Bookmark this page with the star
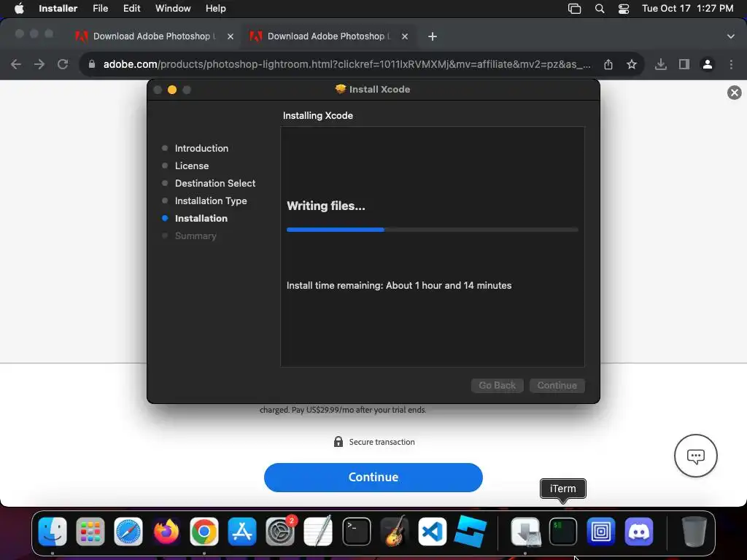 coord(632,64)
